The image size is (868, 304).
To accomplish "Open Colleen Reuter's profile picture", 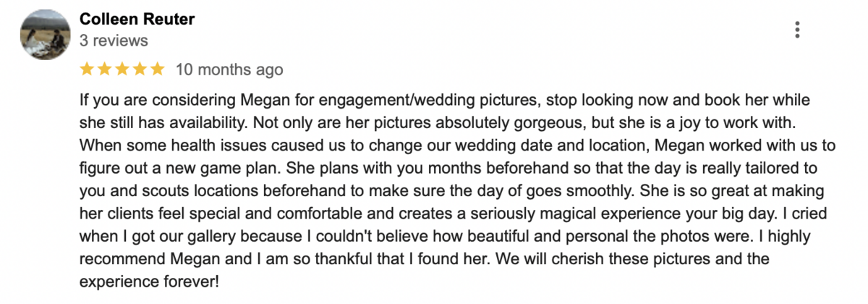I will [x=44, y=35].
